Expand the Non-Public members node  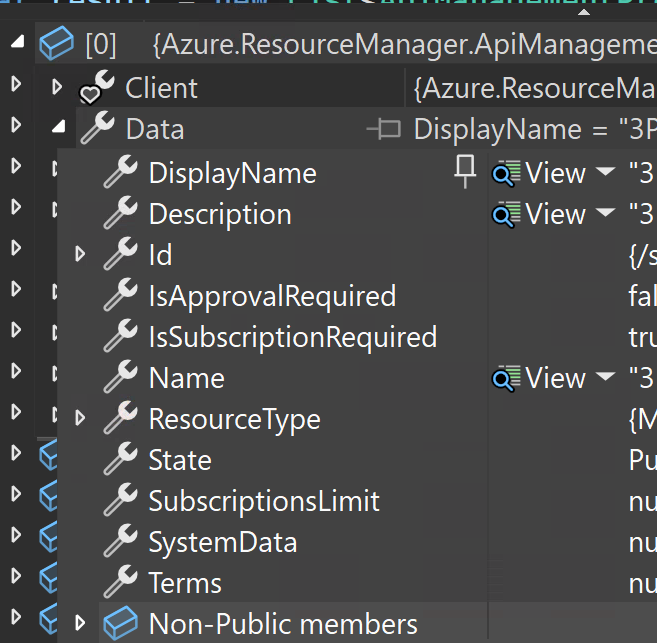[x=80, y=622]
